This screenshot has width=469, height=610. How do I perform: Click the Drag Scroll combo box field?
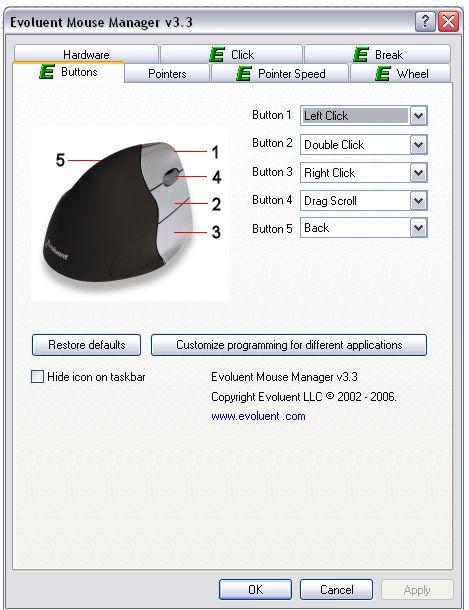coord(364,201)
